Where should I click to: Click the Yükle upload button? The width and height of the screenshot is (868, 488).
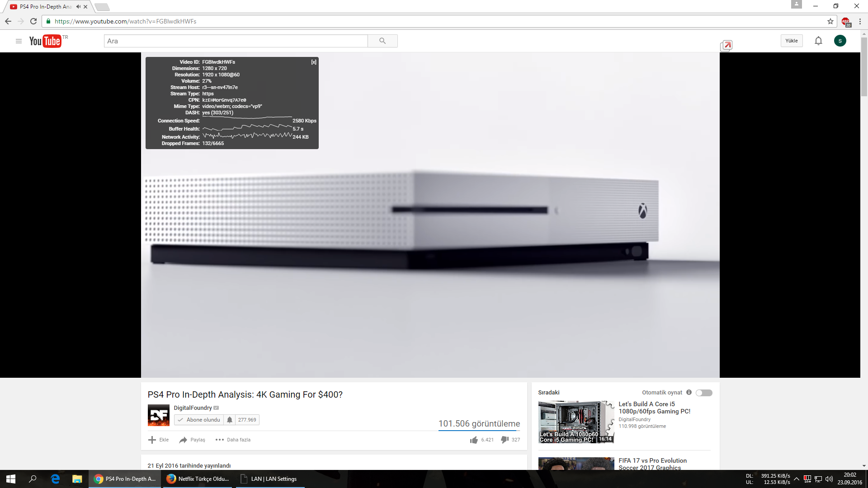click(791, 41)
